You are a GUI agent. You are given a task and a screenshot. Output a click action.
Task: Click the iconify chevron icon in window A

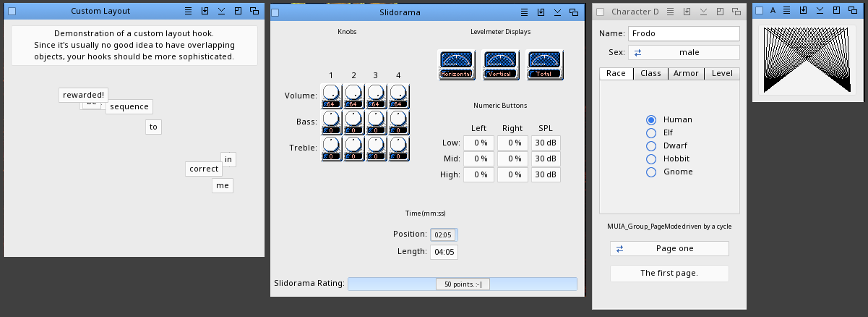(x=820, y=10)
